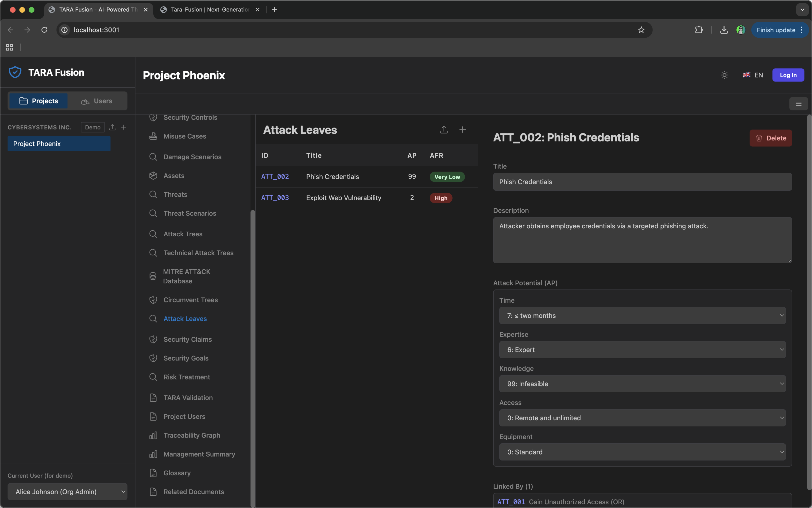Open the Knowledge dropdown showing Infeasible
The width and height of the screenshot is (812, 508).
click(x=642, y=384)
